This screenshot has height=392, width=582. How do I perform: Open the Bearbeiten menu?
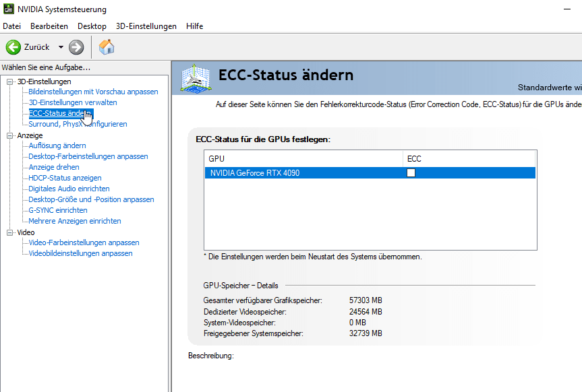click(x=49, y=26)
